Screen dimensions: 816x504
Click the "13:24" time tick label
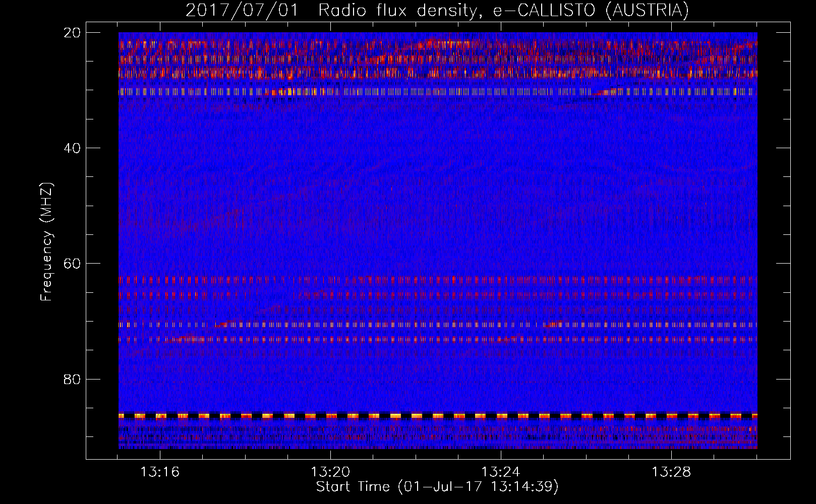(501, 472)
